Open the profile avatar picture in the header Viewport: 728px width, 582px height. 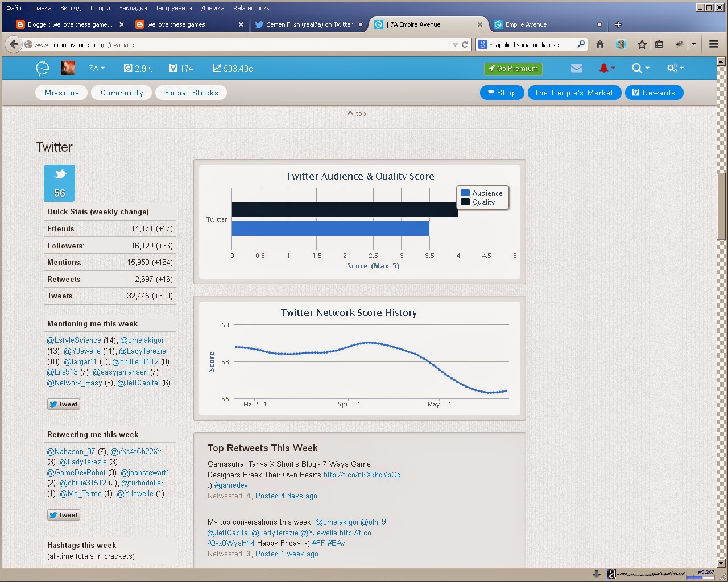pyautogui.click(x=68, y=68)
